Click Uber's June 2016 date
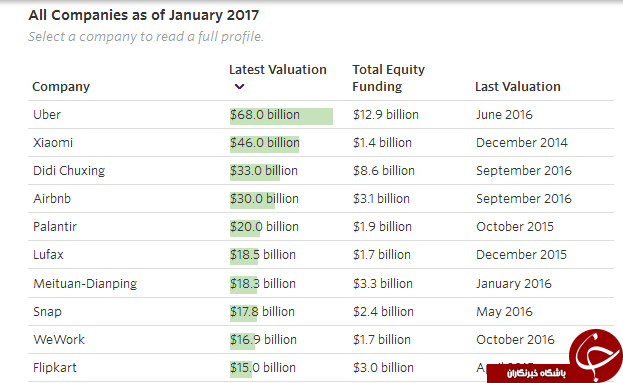623x383 pixels. [504, 115]
